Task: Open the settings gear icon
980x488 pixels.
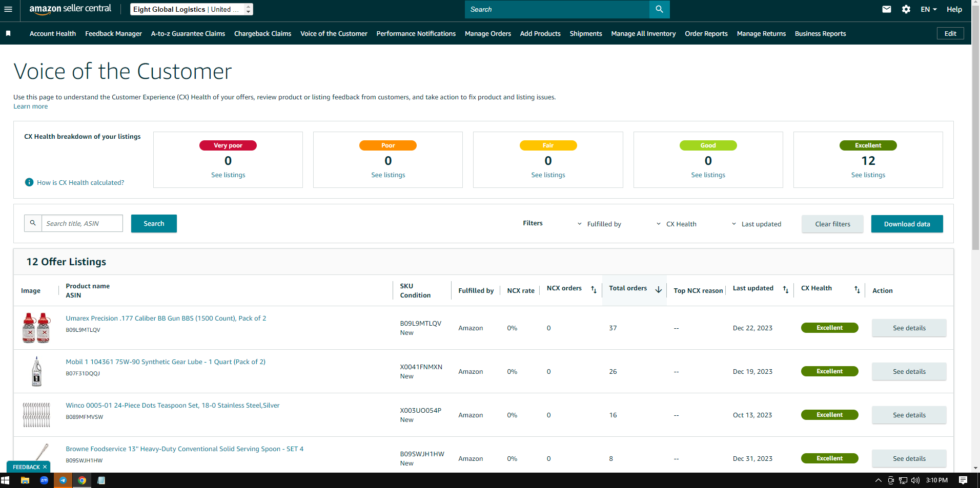Action: click(906, 9)
